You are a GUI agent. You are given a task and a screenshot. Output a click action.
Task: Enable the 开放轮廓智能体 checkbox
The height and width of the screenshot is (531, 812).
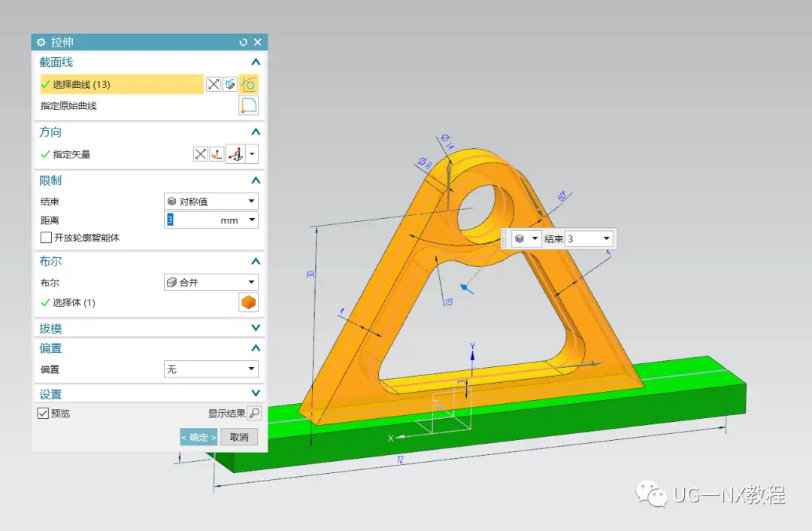[46, 238]
